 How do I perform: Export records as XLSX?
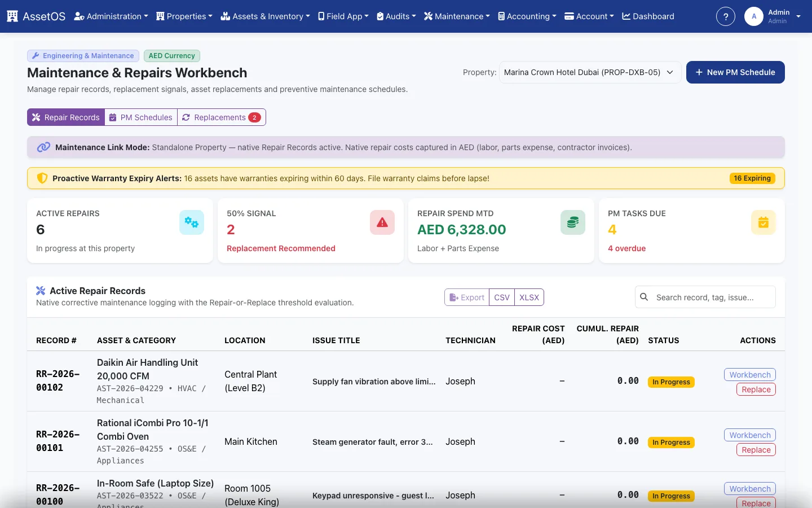[x=529, y=297]
